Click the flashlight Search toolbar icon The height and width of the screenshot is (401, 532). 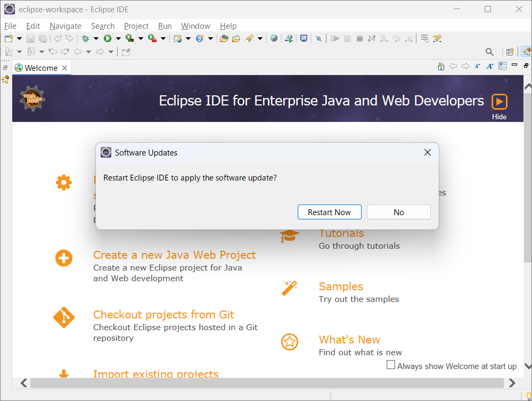249,38
